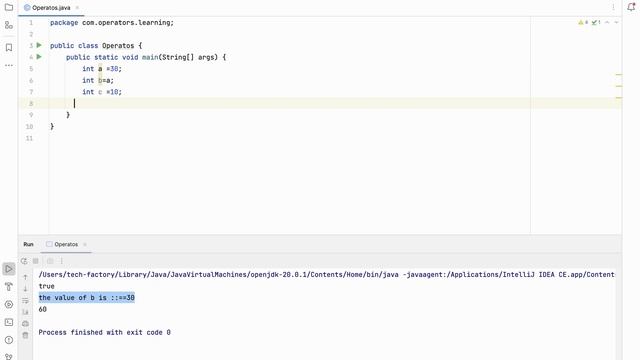Click line number 11 in the gutter
The image size is (640, 360).
click(x=29, y=138)
